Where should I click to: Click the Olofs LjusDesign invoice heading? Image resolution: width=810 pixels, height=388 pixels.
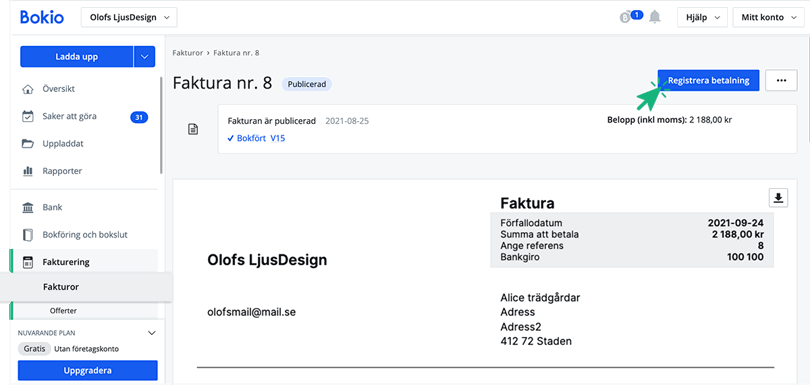267,260
